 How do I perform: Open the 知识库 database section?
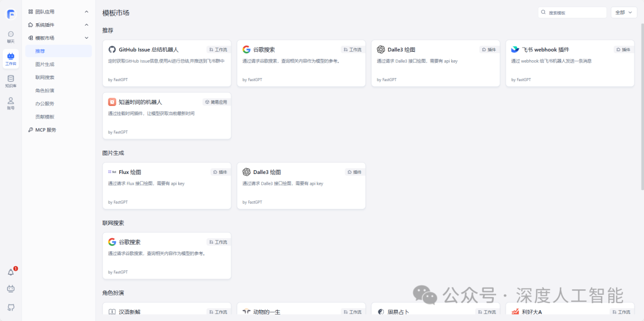click(11, 81)
